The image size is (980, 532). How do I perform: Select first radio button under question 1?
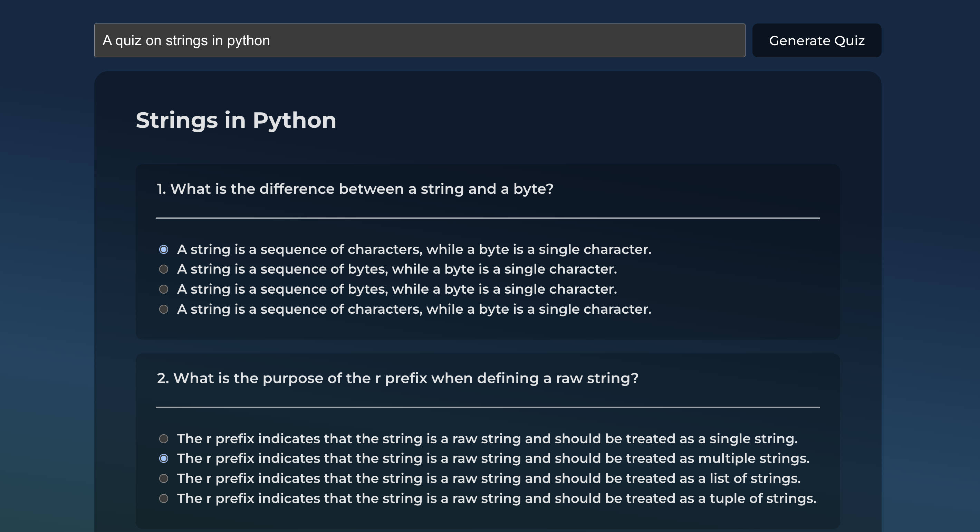[164, 250]
